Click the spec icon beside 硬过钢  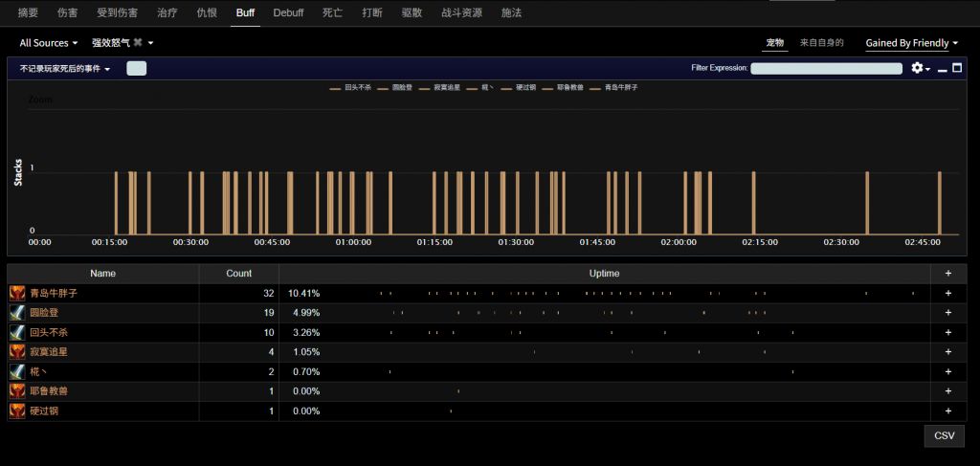pos(17,411)
